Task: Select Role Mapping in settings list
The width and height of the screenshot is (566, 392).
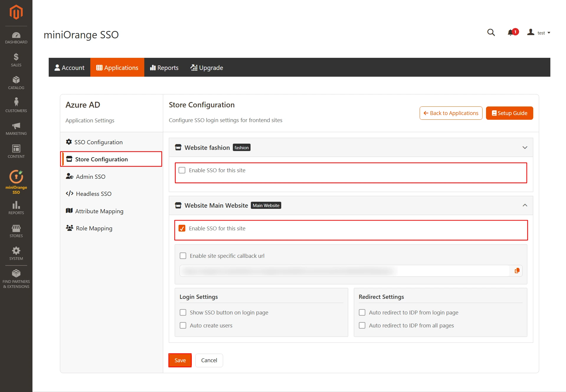Action: point(94,228)
